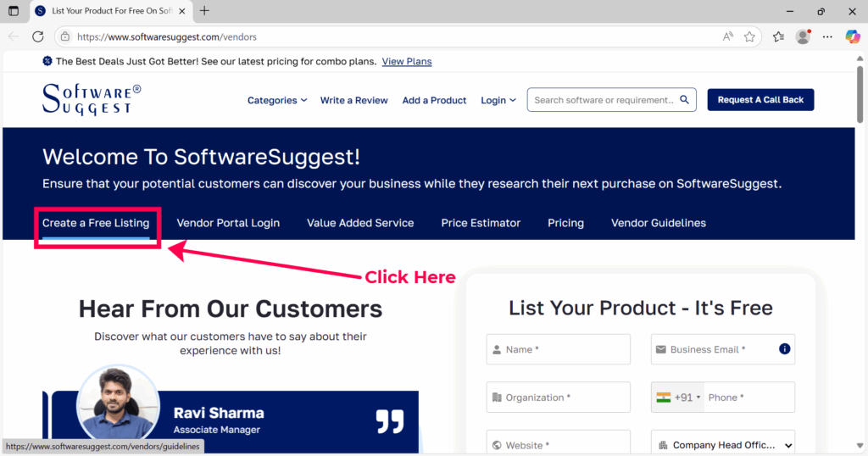Click the page vertical scrollbar

pyautogui.click(x=860, y=94)
